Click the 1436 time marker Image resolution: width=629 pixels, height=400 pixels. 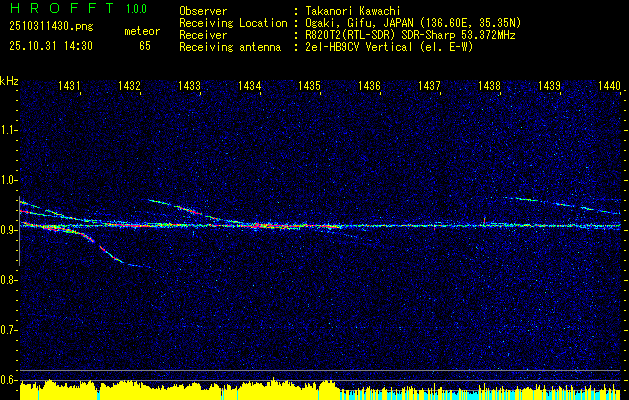click(369, 85)
